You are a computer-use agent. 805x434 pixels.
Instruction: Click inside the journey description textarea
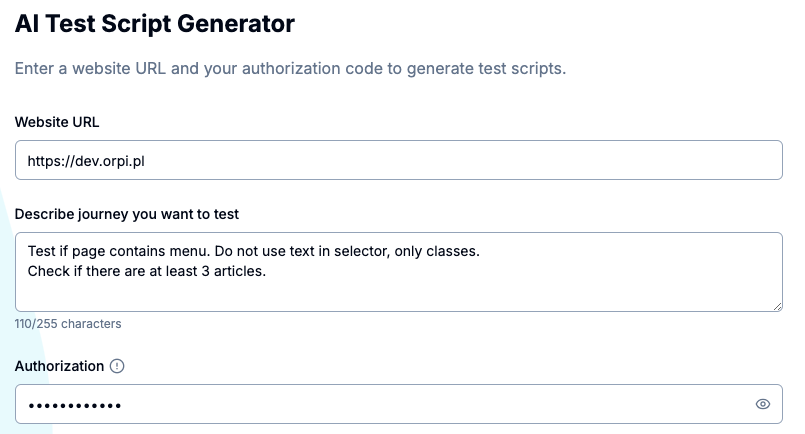(x=399, y=272)
